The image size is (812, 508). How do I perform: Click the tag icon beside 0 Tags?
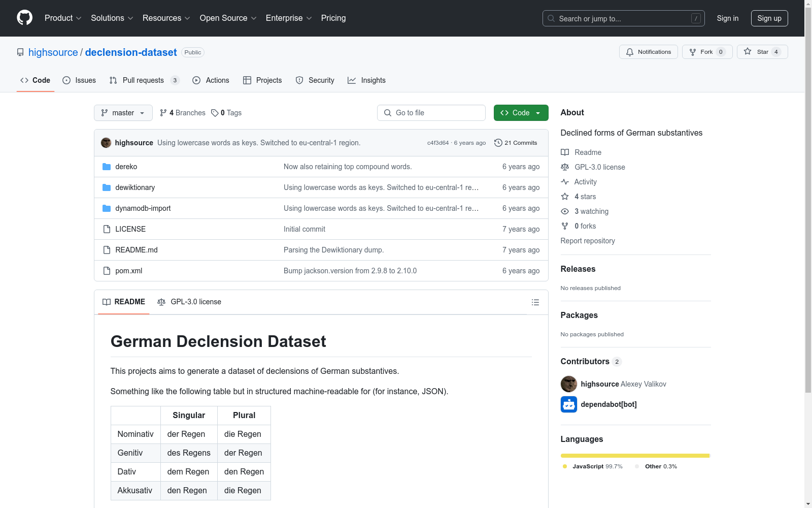[215, 113]
